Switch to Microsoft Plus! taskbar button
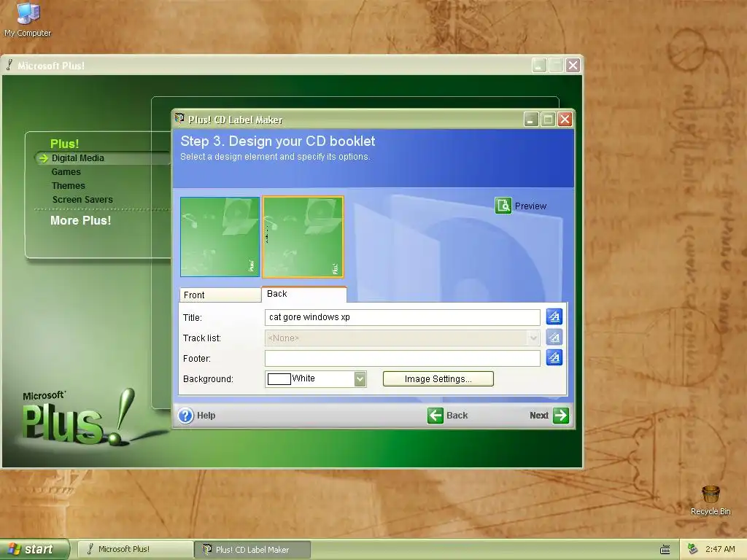Image resolution: width=747 pixels, height=560 pixels. 135,550
